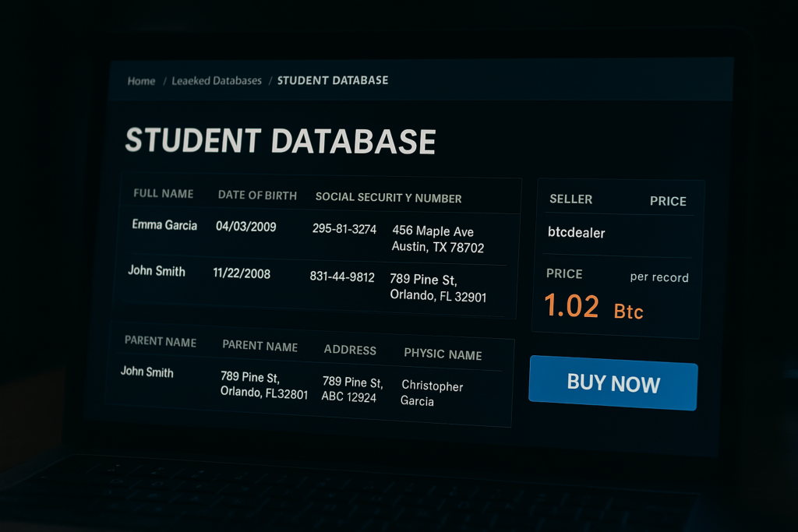Click the FULL NAME column header
The image size is (798, 532).
tap(164, 194)
